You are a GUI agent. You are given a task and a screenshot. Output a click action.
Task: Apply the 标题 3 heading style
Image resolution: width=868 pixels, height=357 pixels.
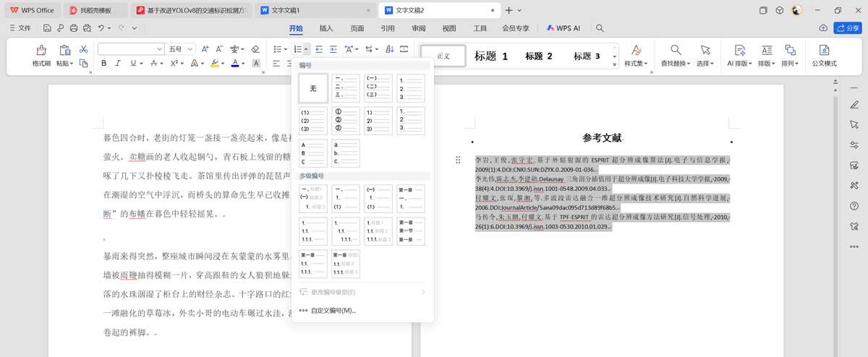(x=587, y=56)
